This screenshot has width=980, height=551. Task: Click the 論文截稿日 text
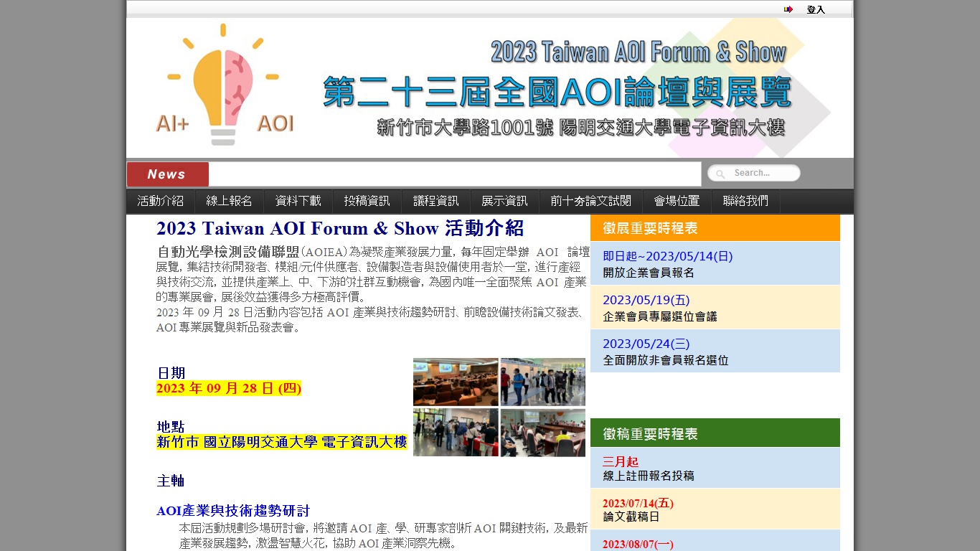pyautogui.click(x=631, y=517)
